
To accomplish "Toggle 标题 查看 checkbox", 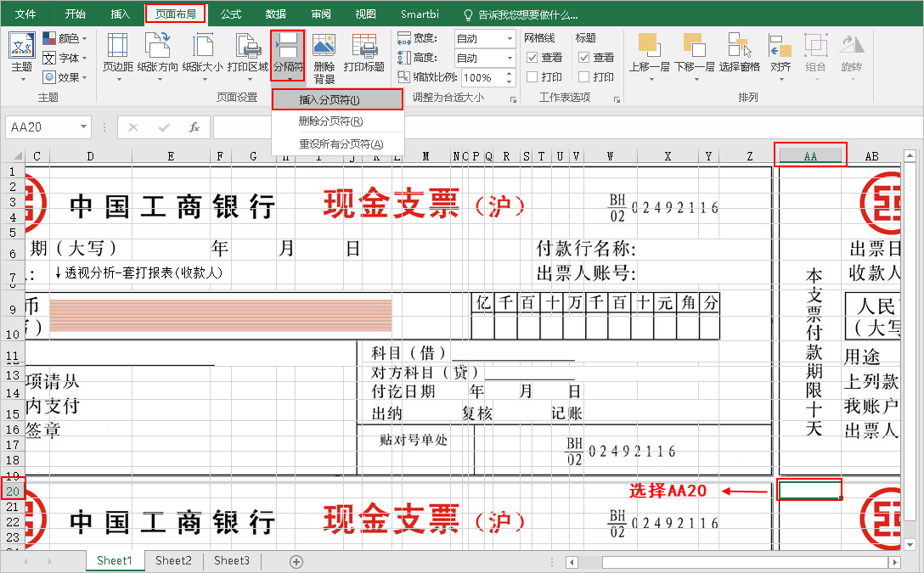I will pyautogui.click(x=584, y=58).
